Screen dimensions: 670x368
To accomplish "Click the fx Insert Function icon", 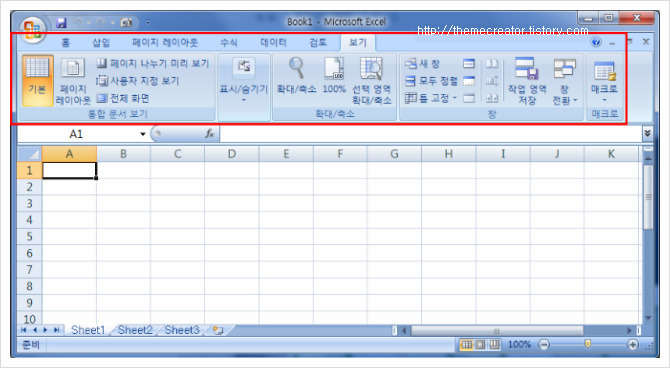I will 210,134.
